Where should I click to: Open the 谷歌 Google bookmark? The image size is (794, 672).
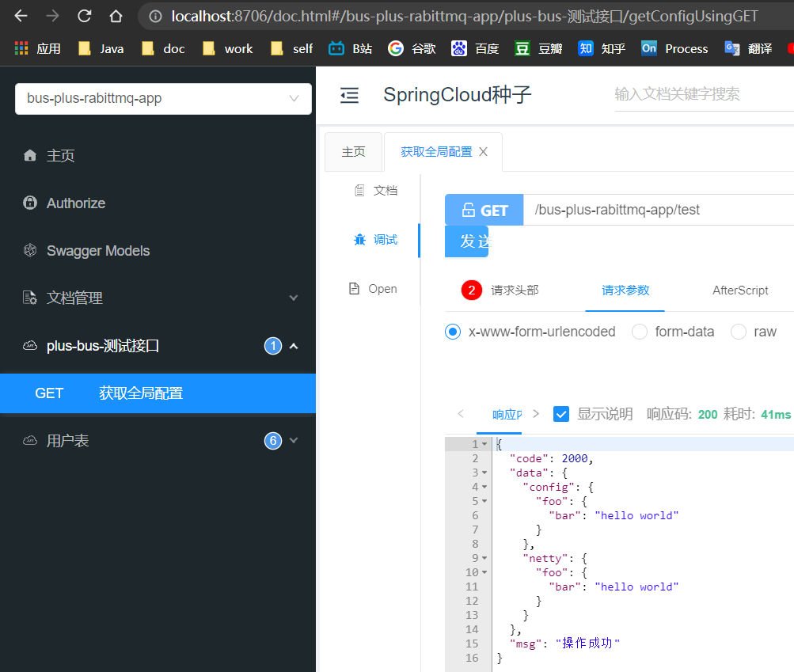click(412, 48)
